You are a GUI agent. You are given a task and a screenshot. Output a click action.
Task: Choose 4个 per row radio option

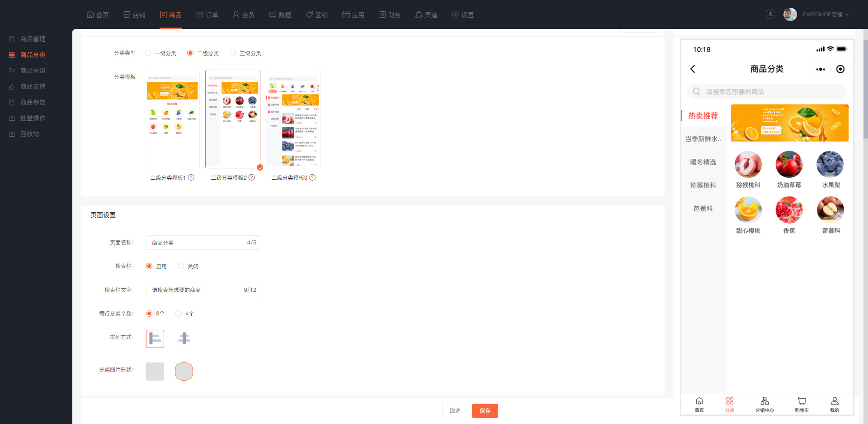(179, 313)
